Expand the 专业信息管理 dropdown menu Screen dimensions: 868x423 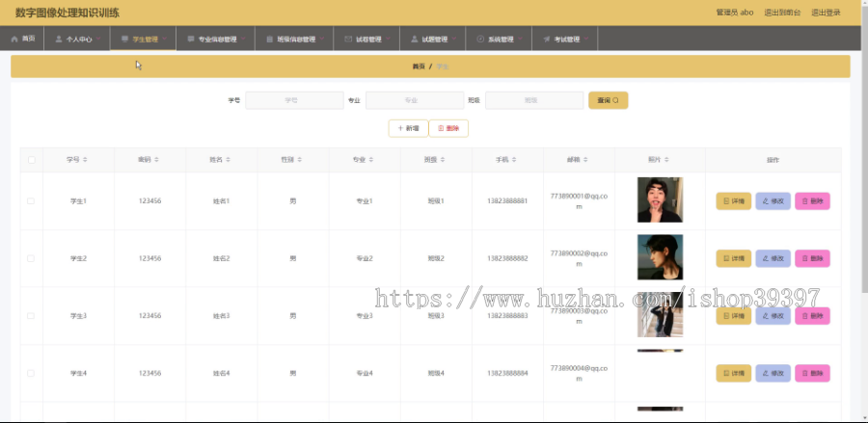(215, 39)
